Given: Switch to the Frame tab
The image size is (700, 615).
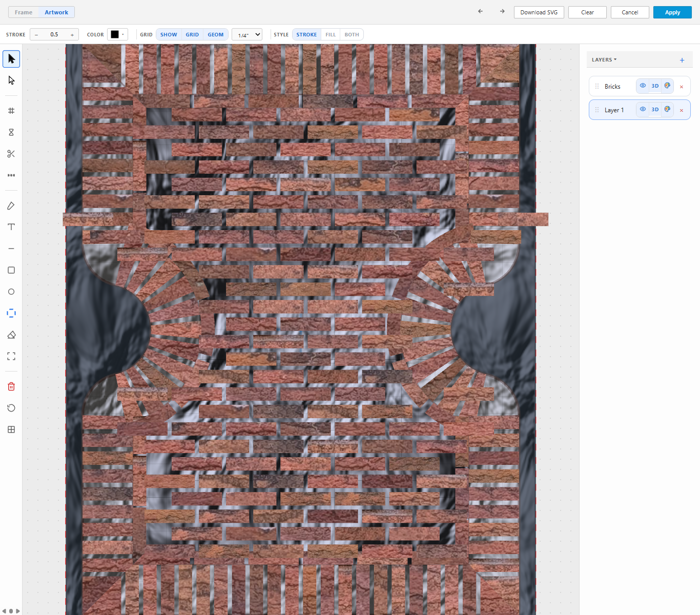Looking at the screenshot, I should click(24, 12).
